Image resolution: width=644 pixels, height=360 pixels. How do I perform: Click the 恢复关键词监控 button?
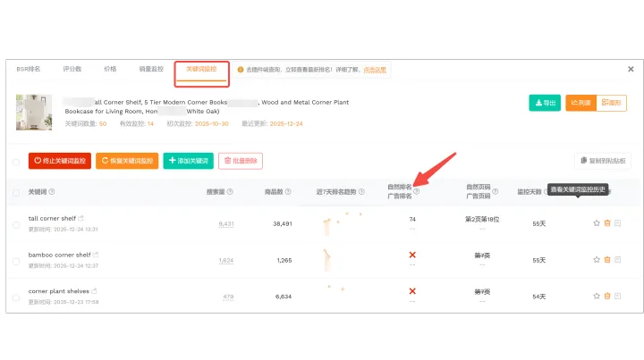tap(127, 161)
